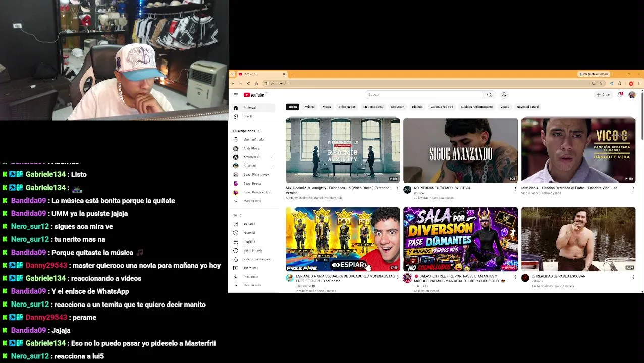This screenshot has height=363, width=644.
Task: Bookmark this page with star icon
Action: pos(601,83)
